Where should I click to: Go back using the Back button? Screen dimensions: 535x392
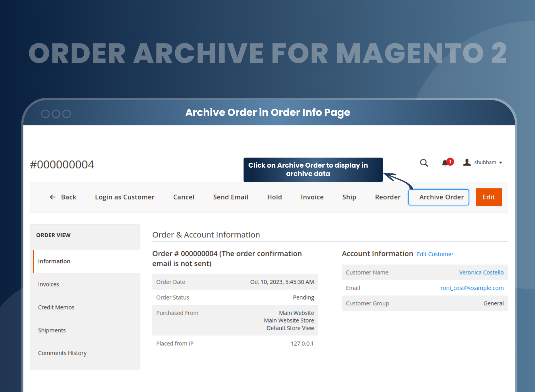coord(63,197)
